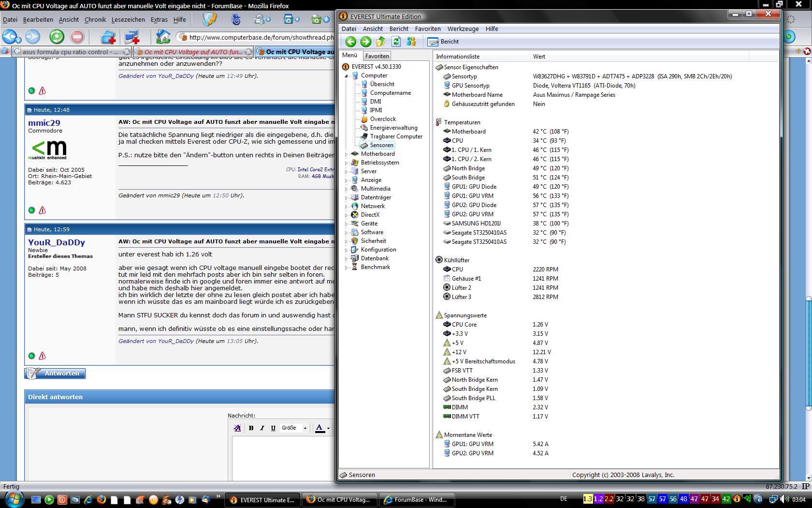The height and width of the screenshot is (508, 812).
Task: Click the EVEREST up-level arrow icon
Action: pyautogui.click(x=381, y=42)
